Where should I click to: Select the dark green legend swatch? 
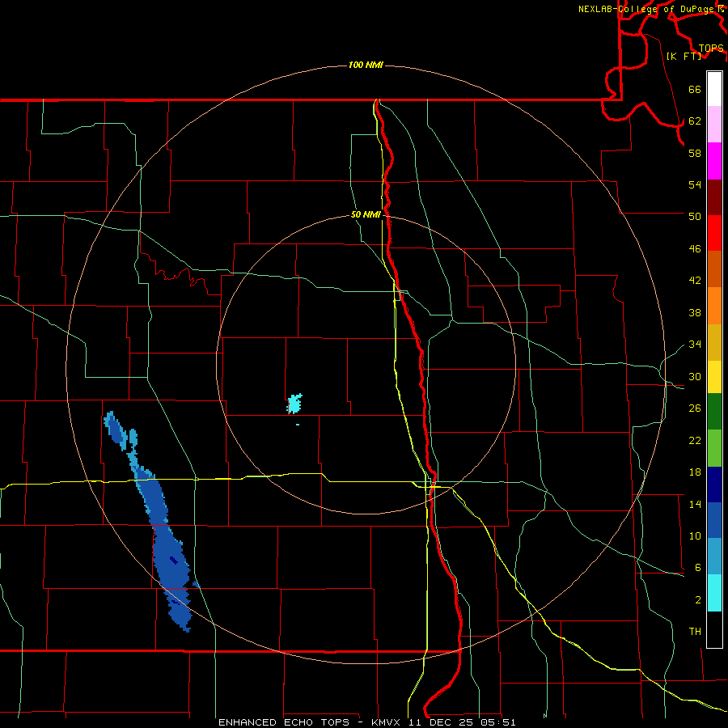[714, 412]
